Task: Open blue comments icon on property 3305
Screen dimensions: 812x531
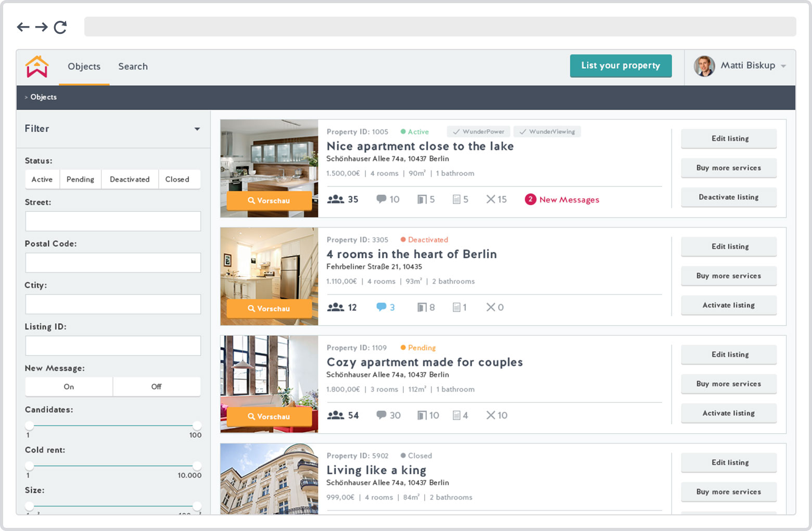Action: (382, 307)
